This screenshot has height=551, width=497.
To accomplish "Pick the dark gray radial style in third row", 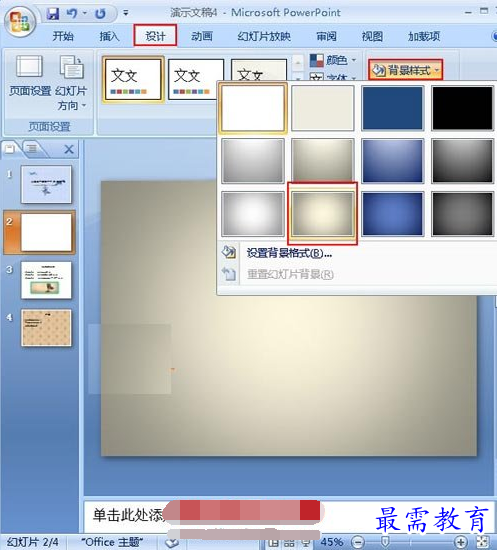I will [x=462, y=214].
